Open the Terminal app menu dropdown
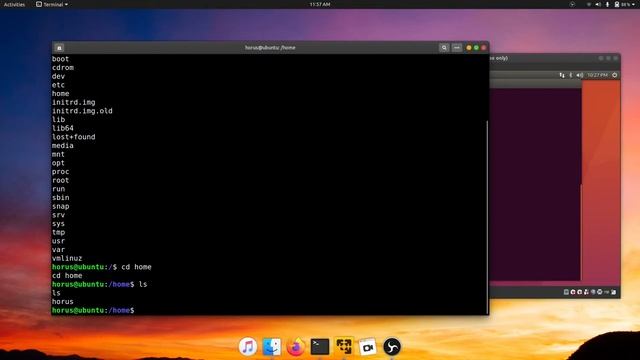The image size is (640, 360). 52,4
